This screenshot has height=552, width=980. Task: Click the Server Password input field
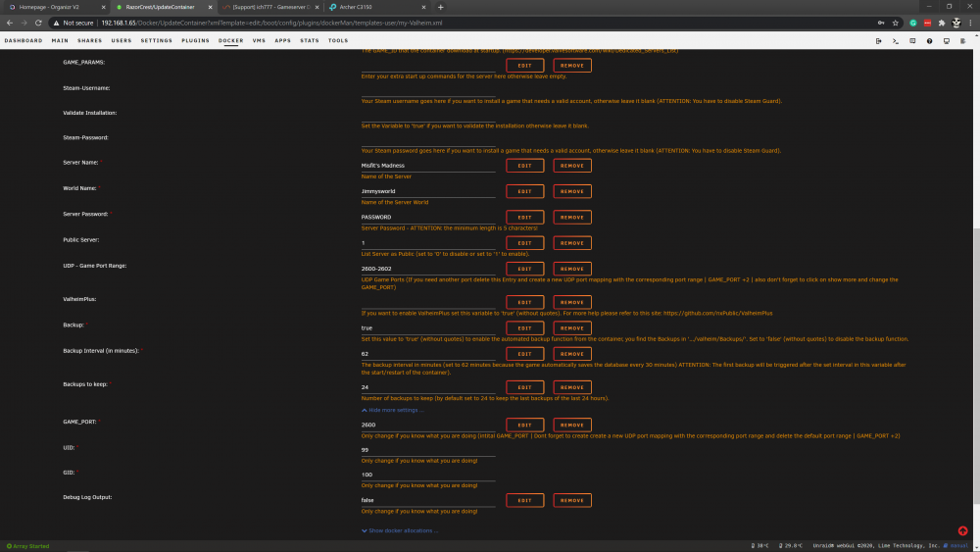[x=428, y=217]
